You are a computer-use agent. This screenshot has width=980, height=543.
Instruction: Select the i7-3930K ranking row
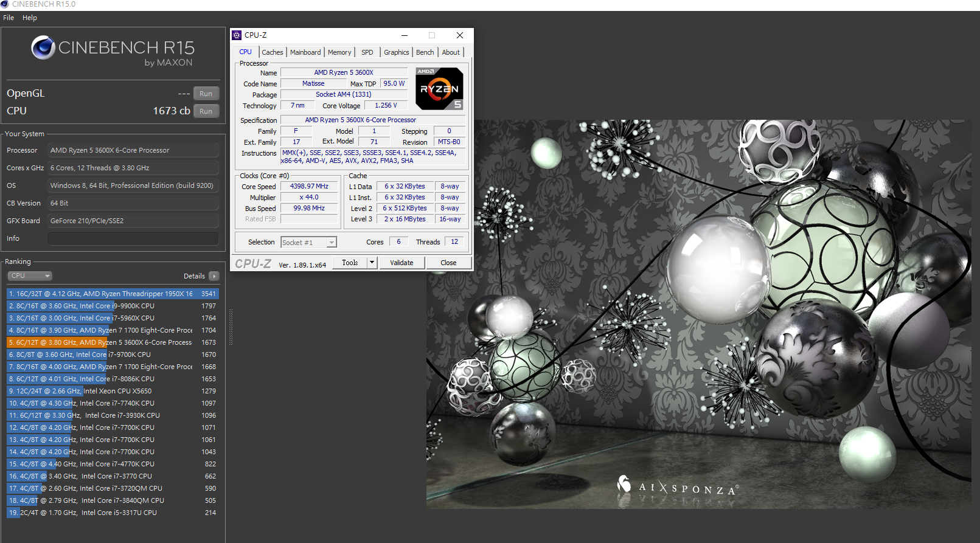point(113,415)
